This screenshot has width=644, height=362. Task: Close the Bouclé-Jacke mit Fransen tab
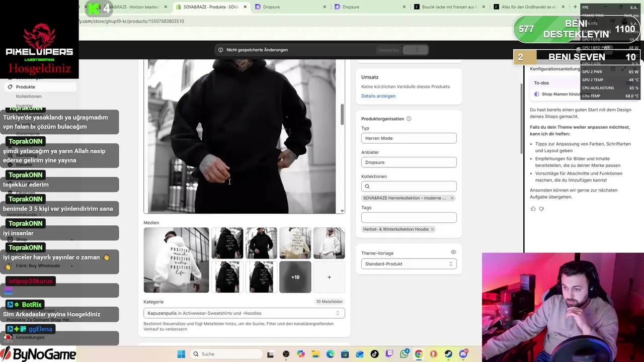pos(484,7)
